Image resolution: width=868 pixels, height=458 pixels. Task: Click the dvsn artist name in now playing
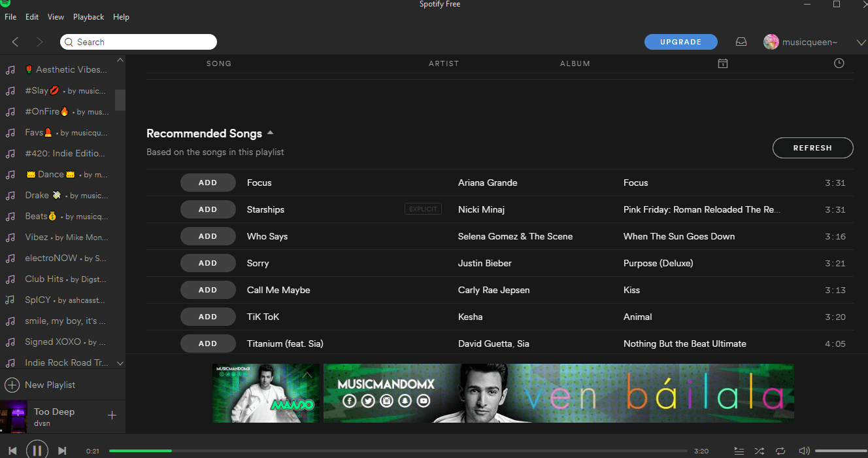click(42, 423)
